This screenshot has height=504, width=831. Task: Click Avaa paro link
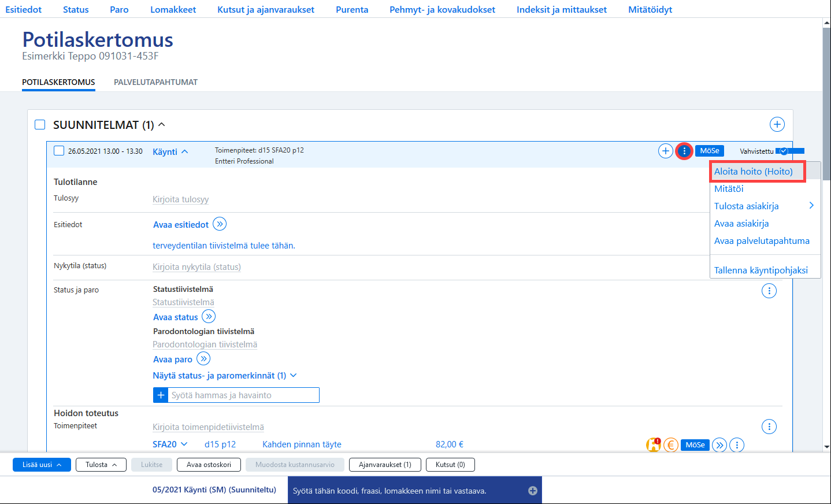(172, 359)
